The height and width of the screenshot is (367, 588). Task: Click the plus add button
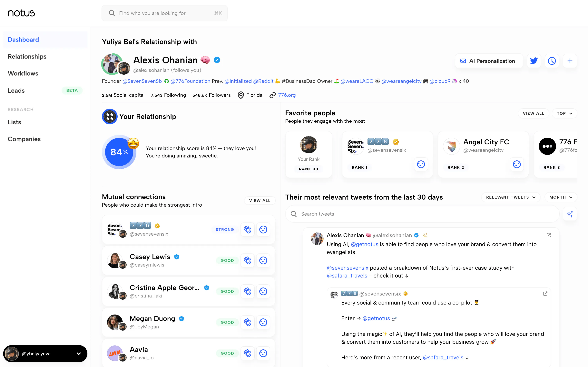tap(570, 61)
